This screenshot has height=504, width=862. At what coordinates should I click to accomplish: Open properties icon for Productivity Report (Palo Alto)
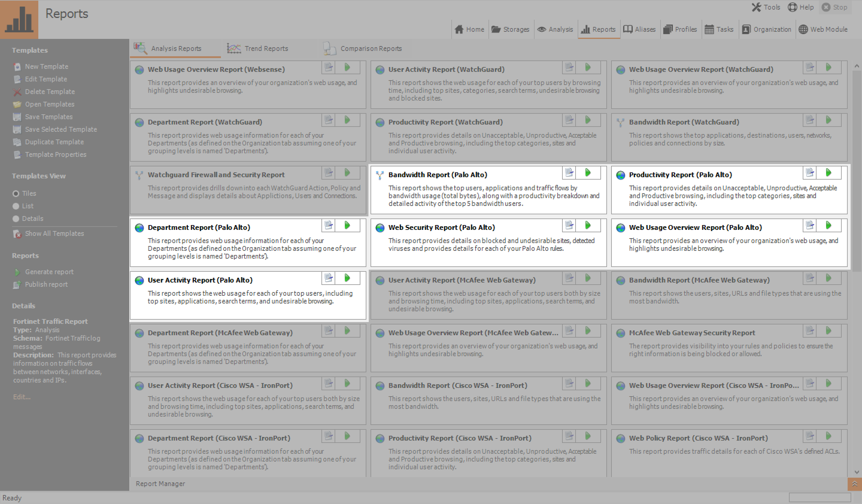810,173
